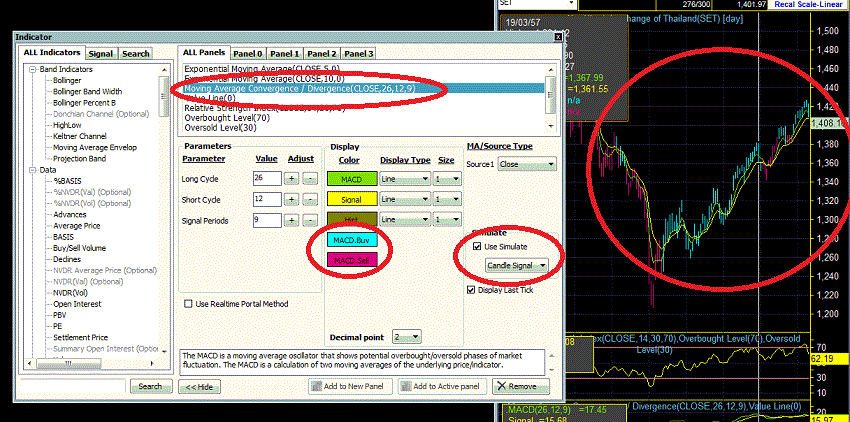Open Signal Display Type dropdown
This screenshot has height=422, width=850.
pyautogui.click(x=405, y=200)
